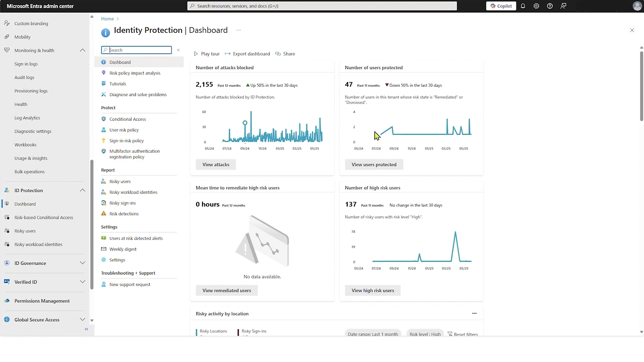Screen dimensions: 644x362
Task: Collapse the inner menu with double-chevron
Action: [178, 50]
